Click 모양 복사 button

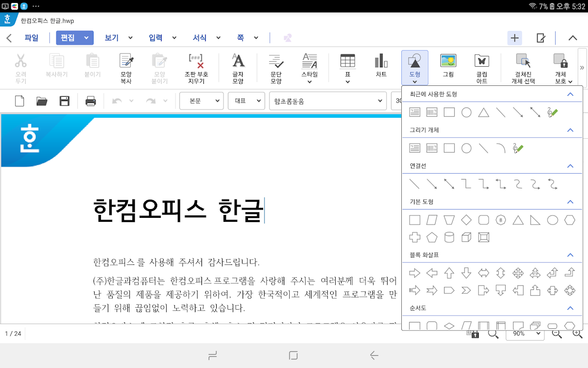[126, 67]
